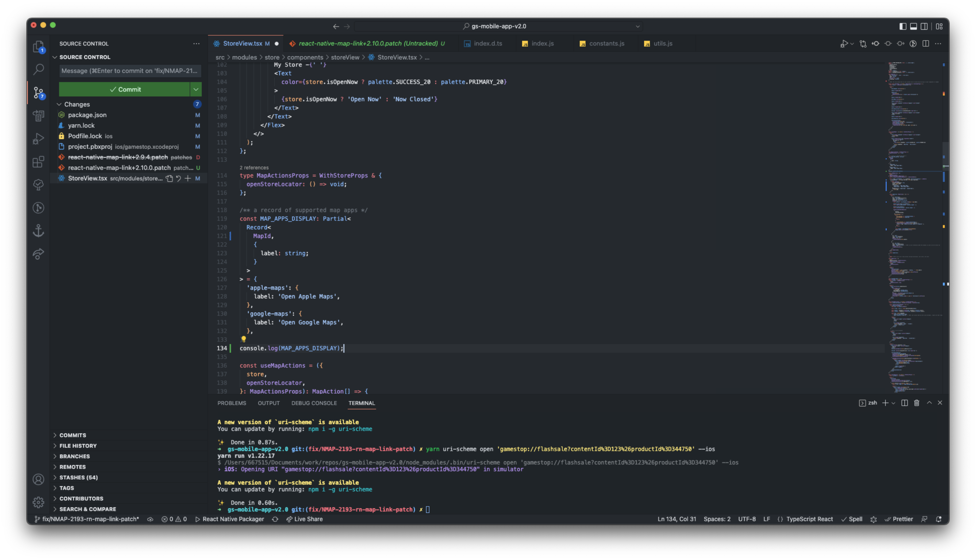Open the Commit button dropdown arrow
The height and width of the screenshot is (560, 976).
[196, 89]
